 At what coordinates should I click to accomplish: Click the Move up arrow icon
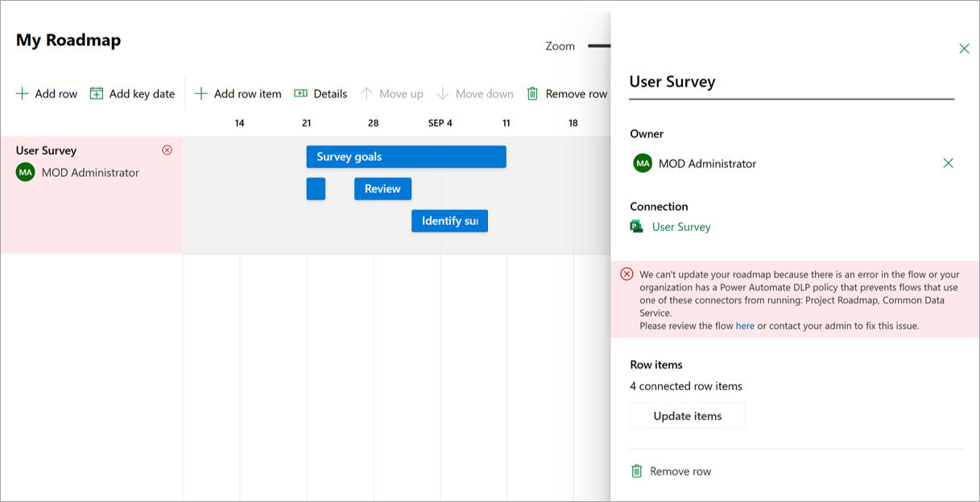[x=366, y=94]
